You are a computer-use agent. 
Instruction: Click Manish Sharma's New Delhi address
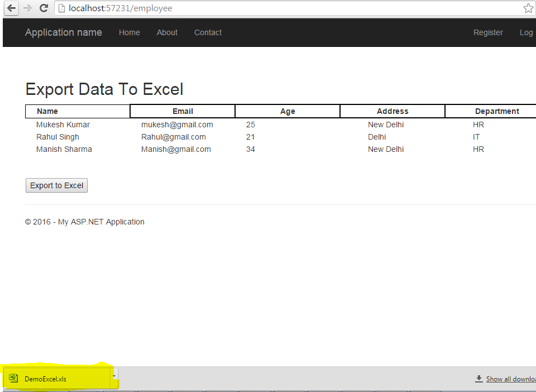(386, 149)
